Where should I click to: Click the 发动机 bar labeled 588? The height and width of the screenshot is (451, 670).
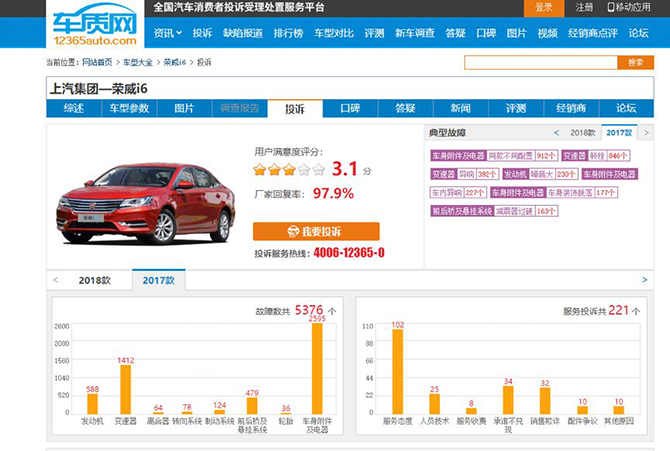point(92,404)
